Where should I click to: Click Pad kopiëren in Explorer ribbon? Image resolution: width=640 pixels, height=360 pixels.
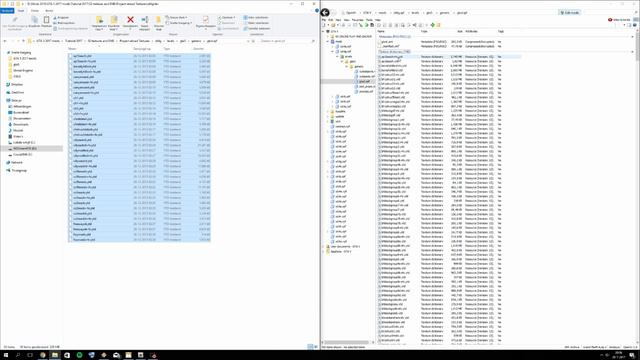click(64, 23)
